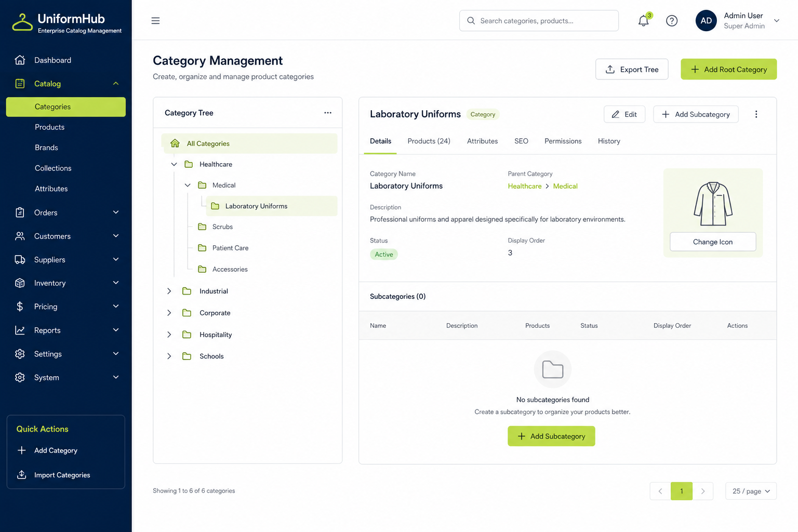Collapse the Catalog sidebar section
This screenshot has width=798, height=532.
[x=116, y=84]
